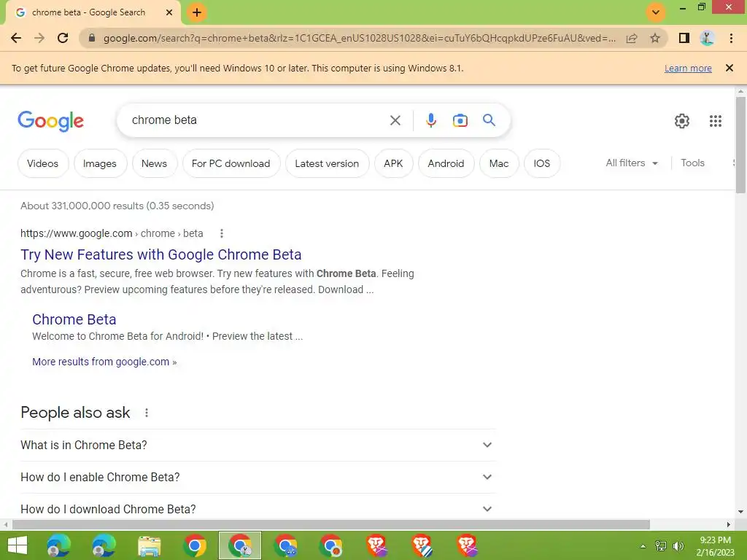Click the https://www.google.com result URL
747x560 pixels.
tap(76, 233)
